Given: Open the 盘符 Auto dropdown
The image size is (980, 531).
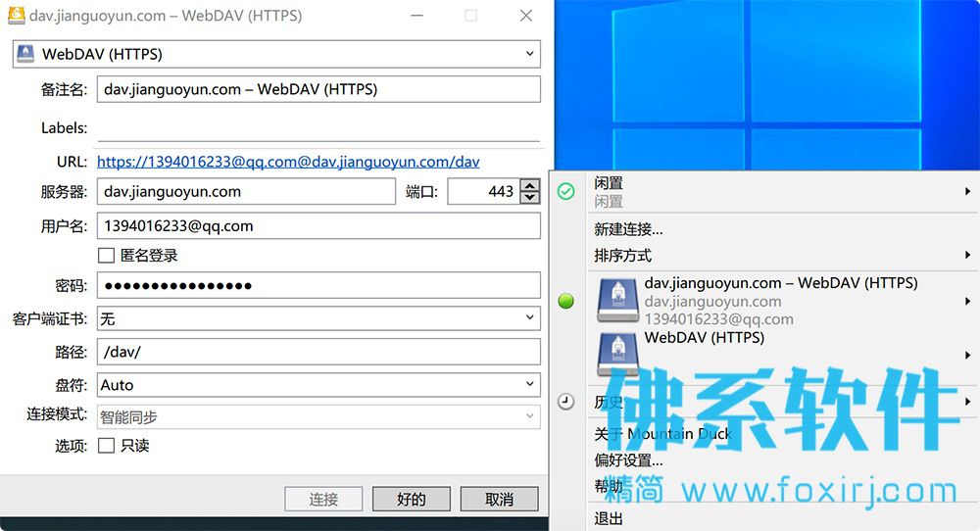Looking at the screenshot, I should coord(318,385).
